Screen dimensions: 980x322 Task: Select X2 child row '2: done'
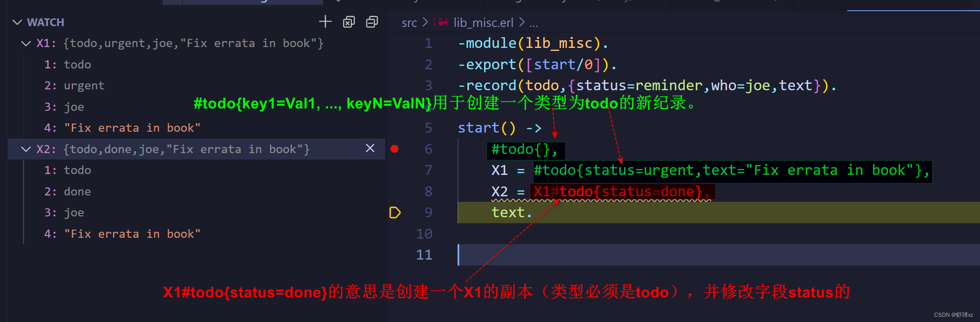(x=197, y=192)
